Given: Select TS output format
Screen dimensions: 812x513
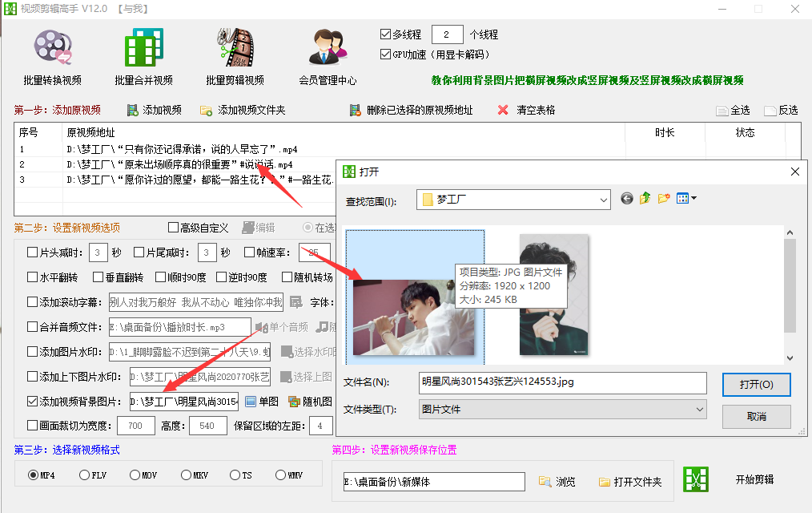Looking at the screenshot, I should [235, 475].
